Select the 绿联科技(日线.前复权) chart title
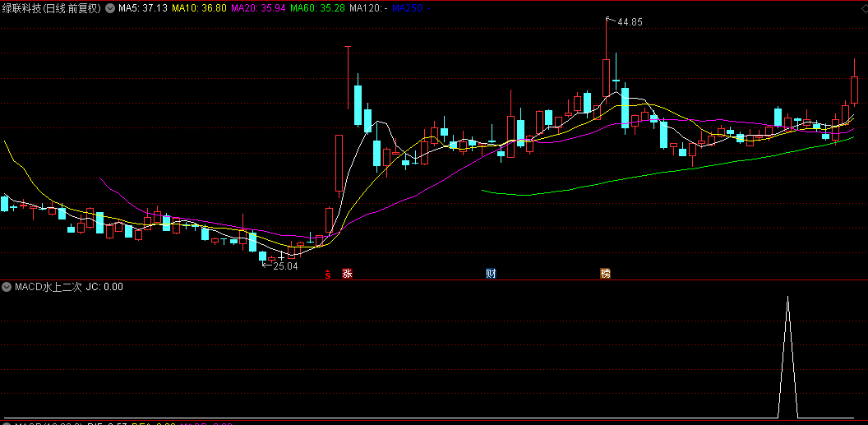 click(x=52, y=8)
